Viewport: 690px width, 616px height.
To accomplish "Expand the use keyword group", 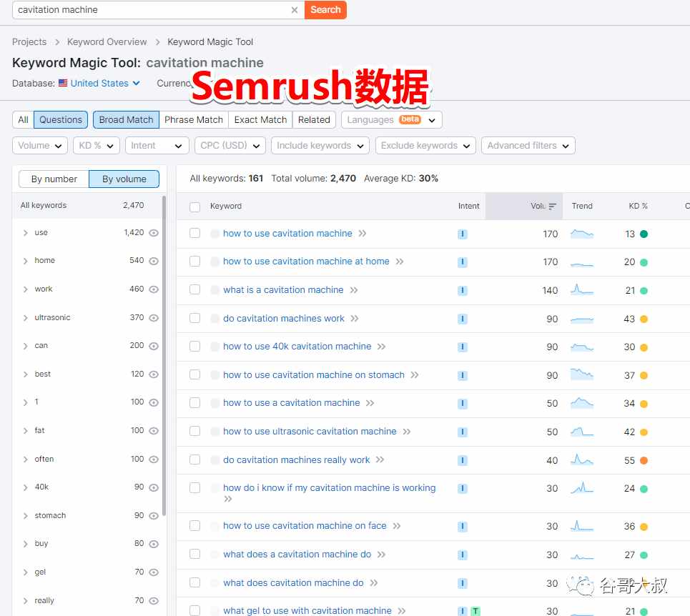I will (x=25, y=232).
